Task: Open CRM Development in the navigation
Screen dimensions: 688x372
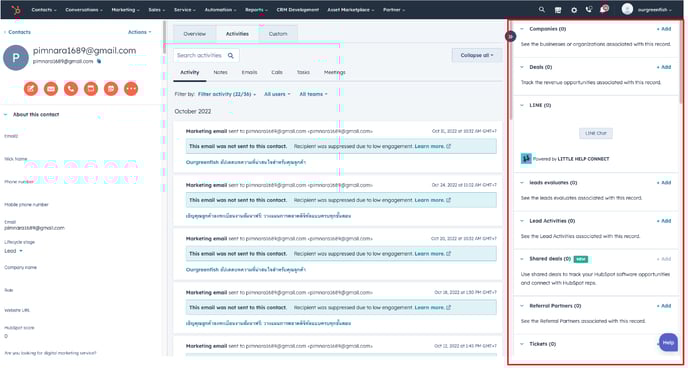Action: click(x=297, y=10)
